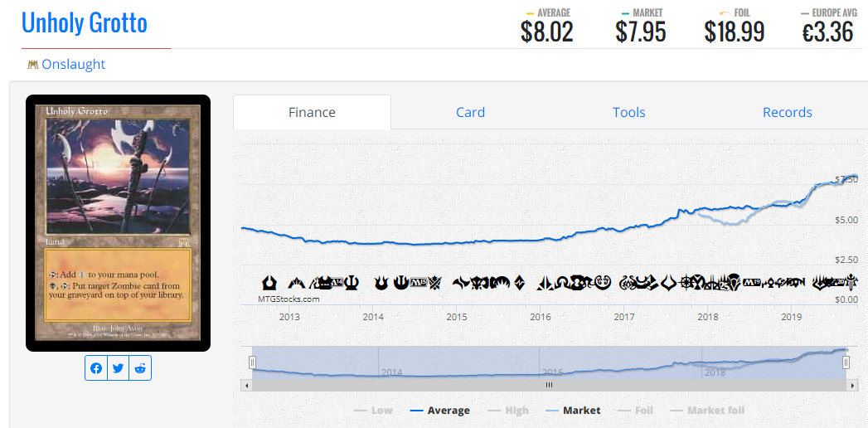
Task: Click the diamond set symbol before 2016
Action: tap(519, 284)
